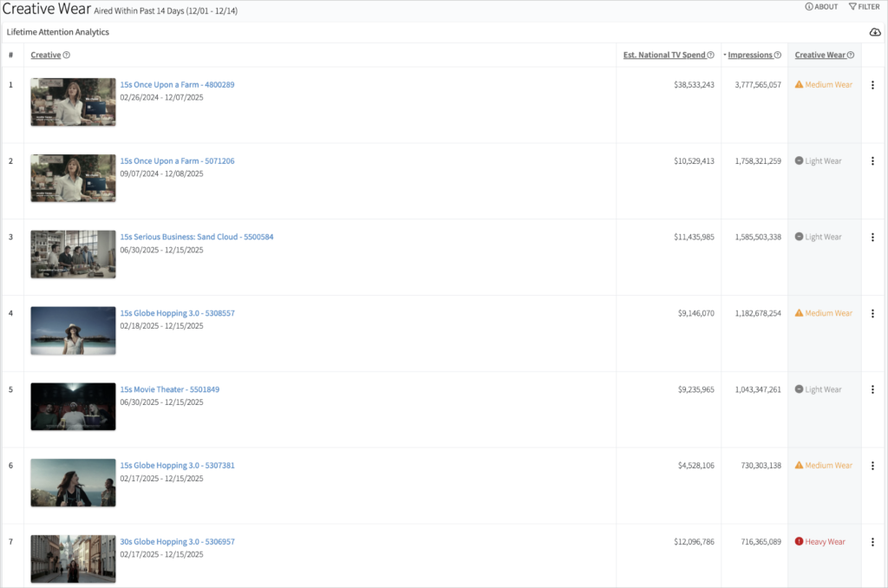Open row 1 three-dot options menu

(872, 85)
